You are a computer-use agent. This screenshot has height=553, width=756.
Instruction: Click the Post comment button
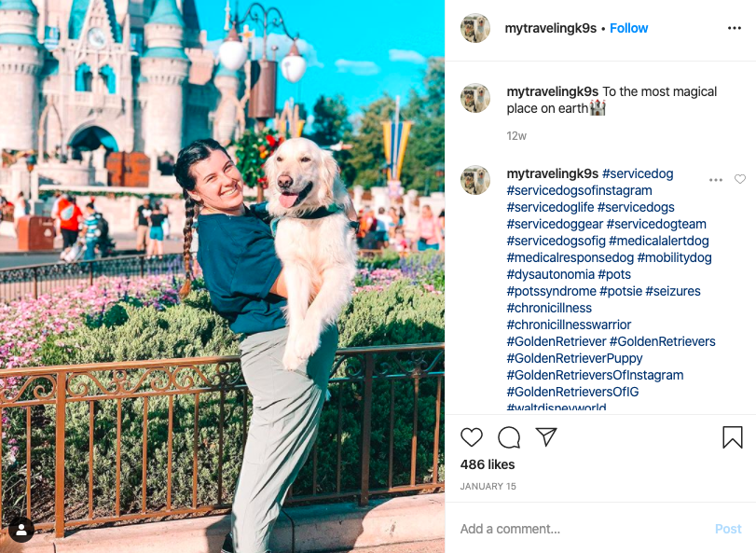tap(727, 529)
